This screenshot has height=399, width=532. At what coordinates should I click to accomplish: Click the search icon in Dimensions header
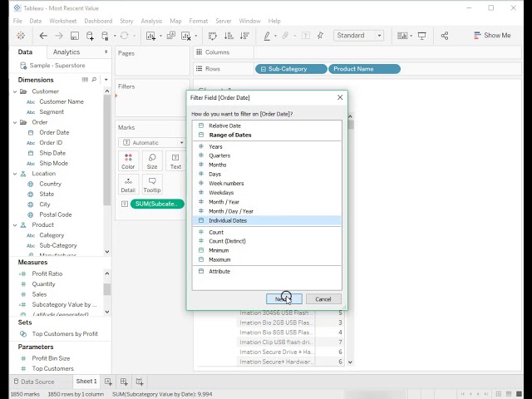pyautogui.click(x=94, y=80)
